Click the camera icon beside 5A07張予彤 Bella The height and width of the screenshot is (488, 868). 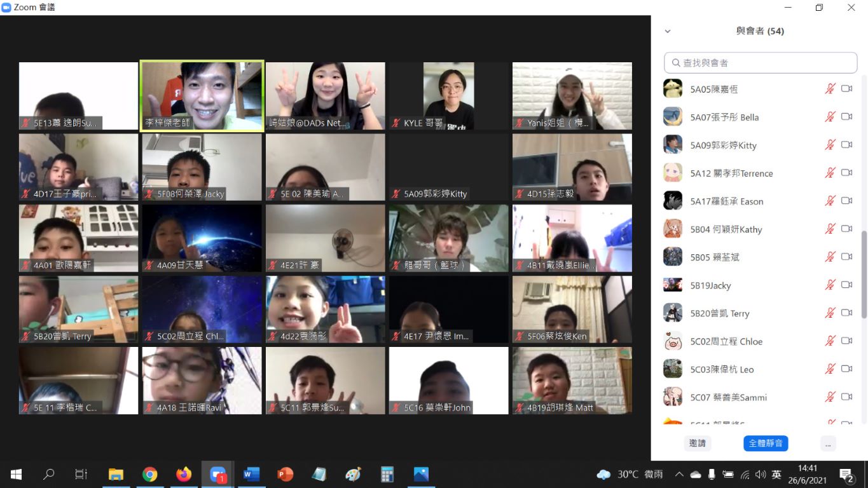tap(846, 117)
